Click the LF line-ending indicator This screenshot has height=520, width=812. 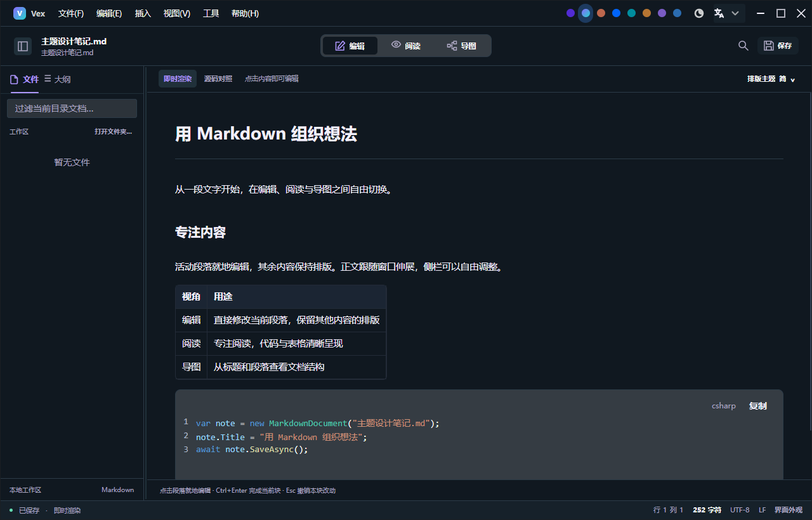[x=762, y=510]
